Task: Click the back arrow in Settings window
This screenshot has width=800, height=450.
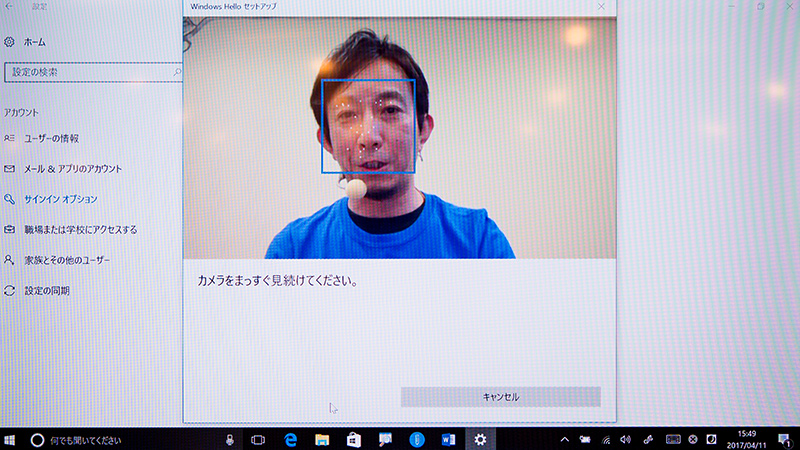Action: coord(9,7)
